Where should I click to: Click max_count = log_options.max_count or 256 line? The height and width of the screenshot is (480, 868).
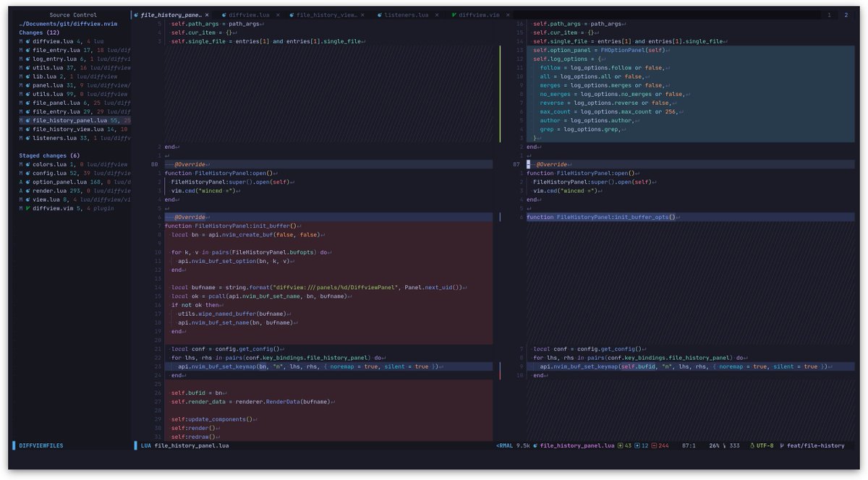(610, 111)
